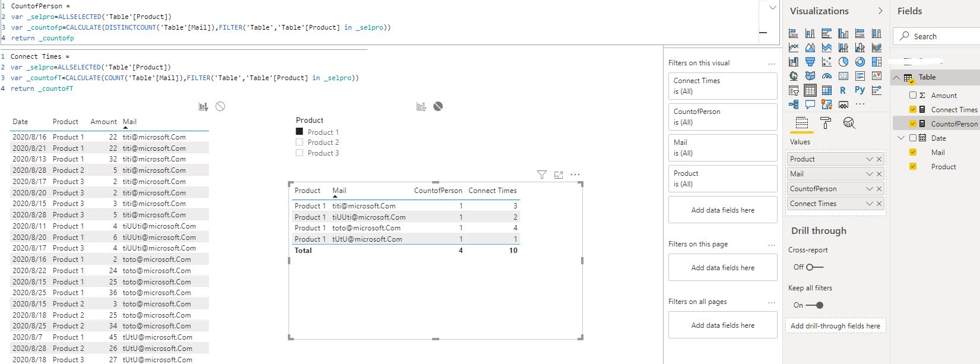Open the Fields well tab
980x364 pixels.
pyautogui.click(x=801, y=123)
